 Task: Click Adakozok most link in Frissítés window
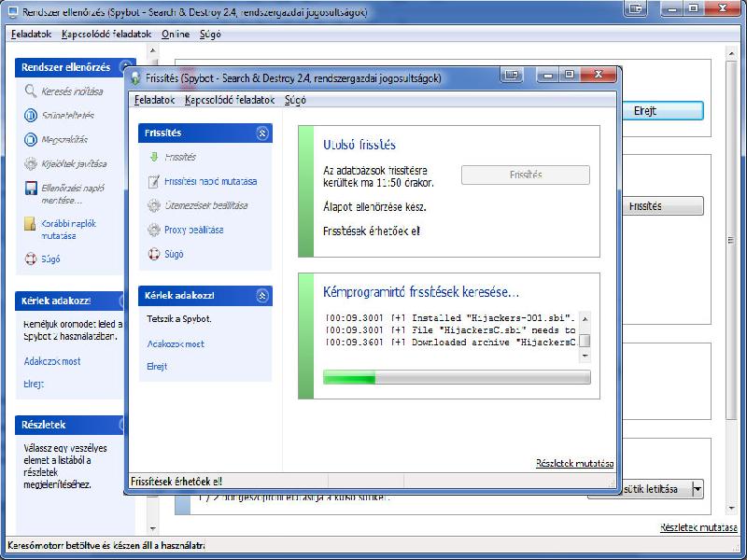[x=176, y=343]
